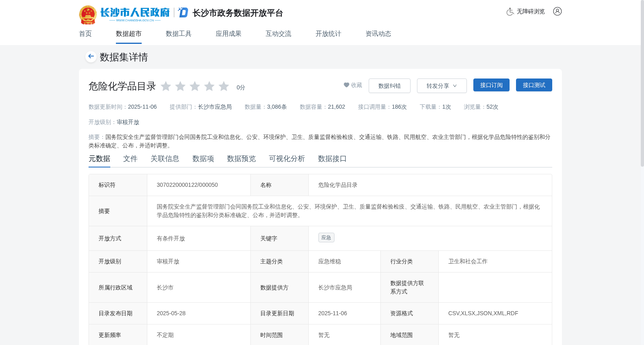
Task: Click the 接口订阅 button
Action: point(491,85)
